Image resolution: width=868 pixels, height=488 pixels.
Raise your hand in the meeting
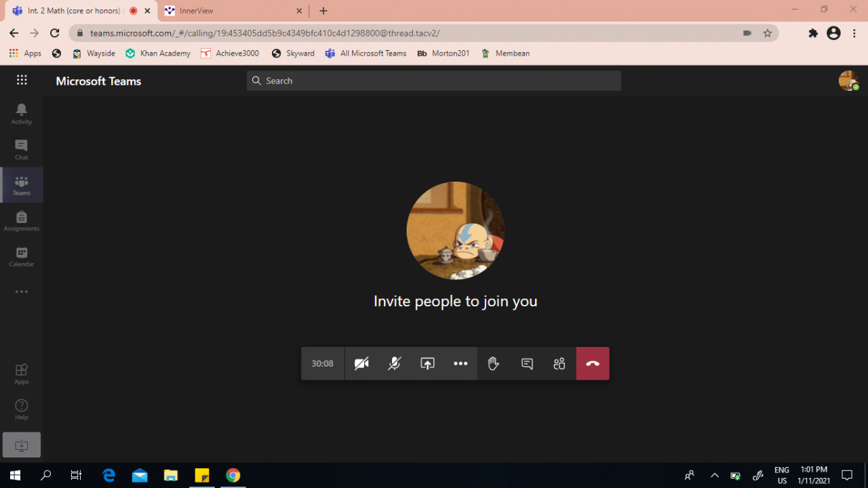tap(494, 364)
